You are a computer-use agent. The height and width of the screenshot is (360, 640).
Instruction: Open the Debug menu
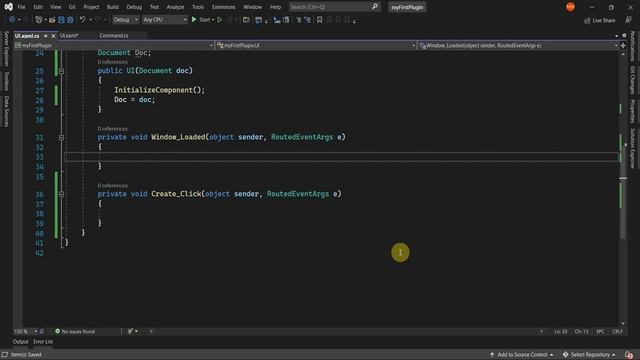(134, 7)
